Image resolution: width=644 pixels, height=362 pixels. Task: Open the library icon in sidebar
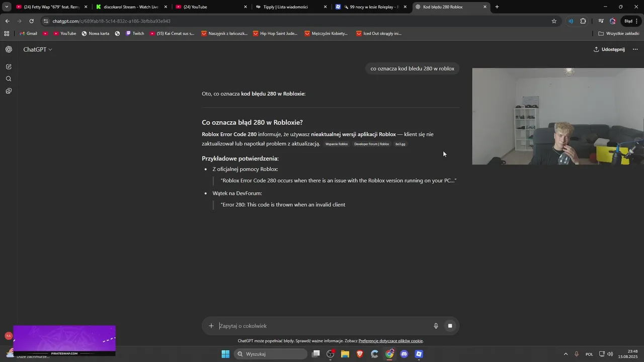(x=9, y=91)
